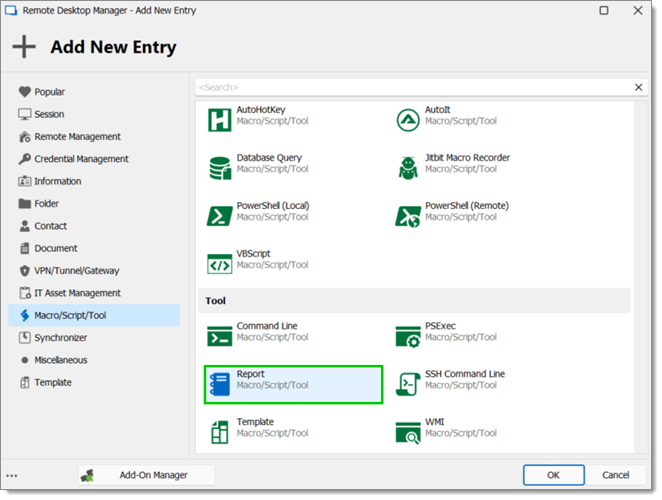The width and height of the screenshot is (662, 500).
Task: Click the "VPN/Tunnel/Gateway" sidebar text
Action: coord(76,271)
